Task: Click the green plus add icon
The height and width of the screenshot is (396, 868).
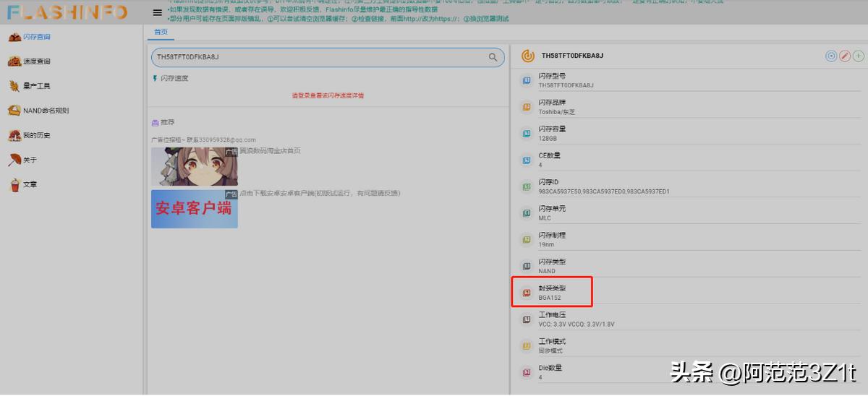Action: tap(859, 56)
